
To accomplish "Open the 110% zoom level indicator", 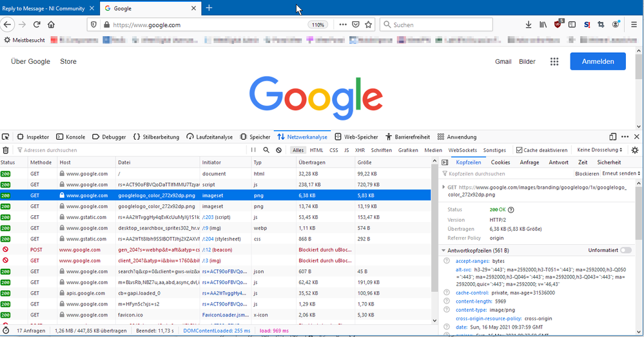I will pyautogui.click(x=318, y=24).
